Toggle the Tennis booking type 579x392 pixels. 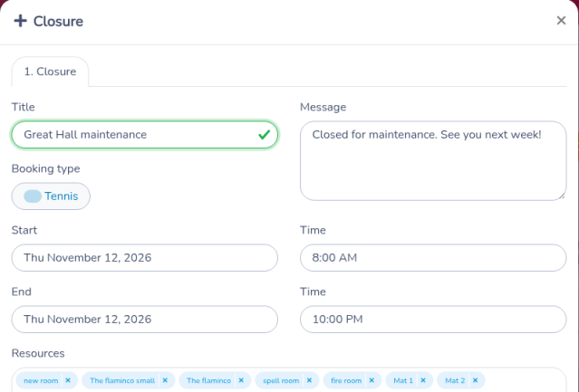tap(51, 196)
